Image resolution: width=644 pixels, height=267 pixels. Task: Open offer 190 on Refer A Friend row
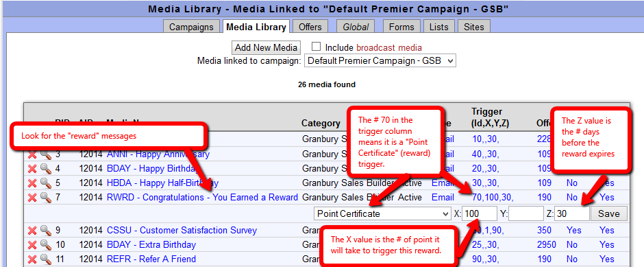[544, 259]
